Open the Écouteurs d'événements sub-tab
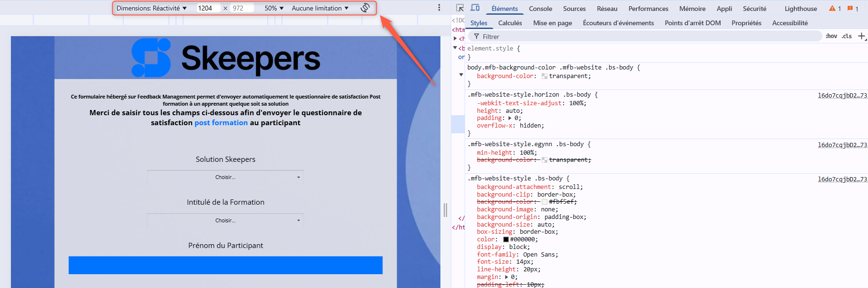Viewport: 868px width, 288px height. click(x=618, y=23)
